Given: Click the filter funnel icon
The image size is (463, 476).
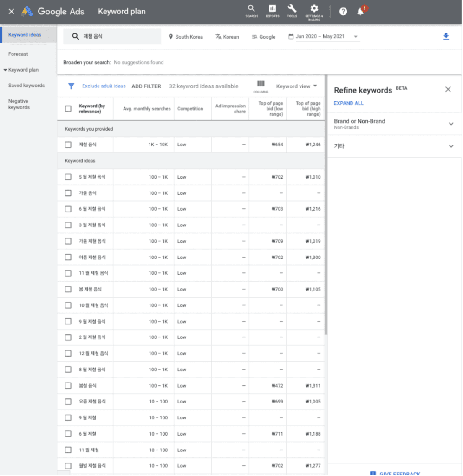Looking at the screenshot, I should pyautogui.click(x=71, y=86).
